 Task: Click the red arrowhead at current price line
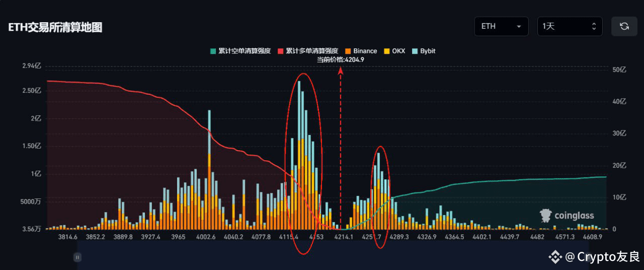[341, 71]
